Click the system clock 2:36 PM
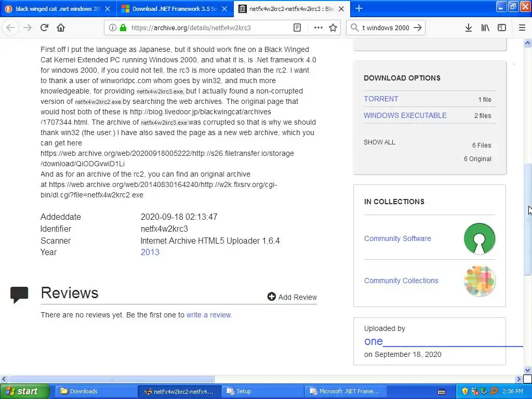532x399 pixels. point(513,391)
